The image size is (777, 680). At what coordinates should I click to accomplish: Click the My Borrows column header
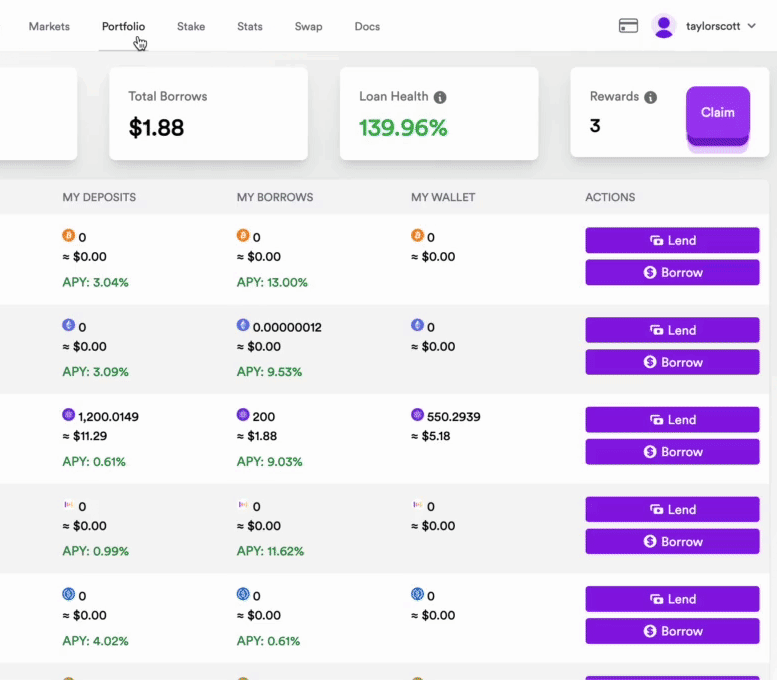tap(275, 197)
